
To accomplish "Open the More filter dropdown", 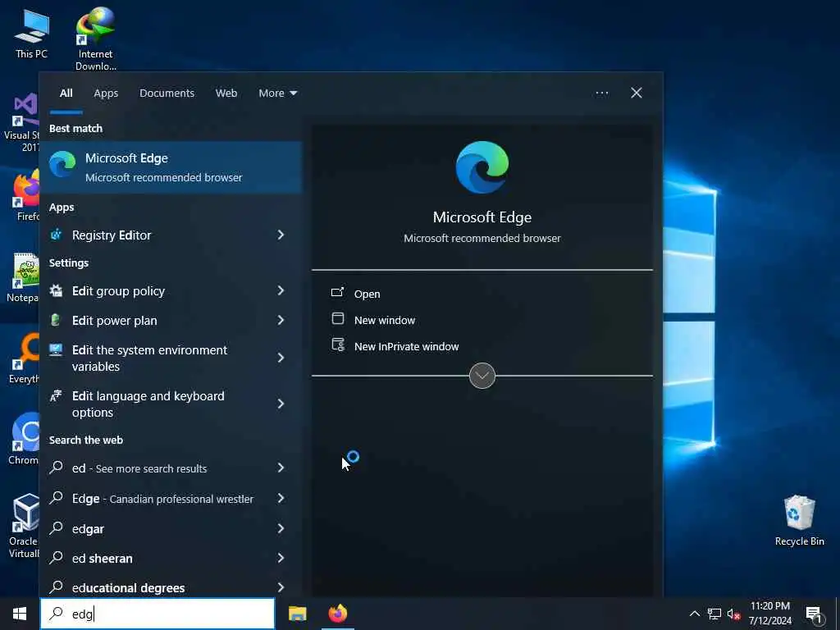I will 277,94.
